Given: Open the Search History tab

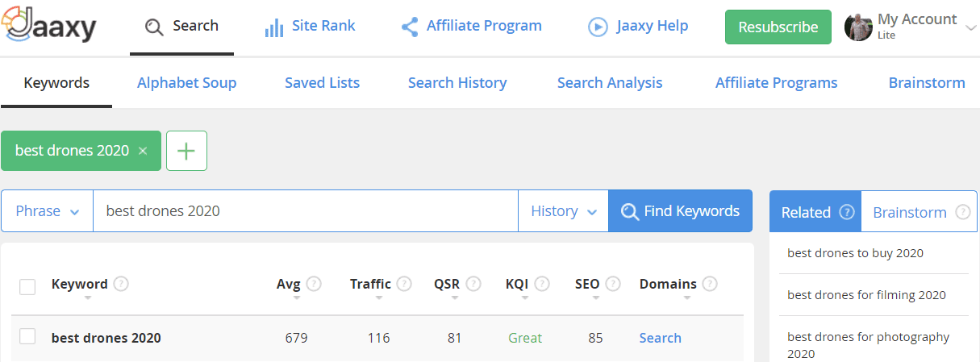Looking at the screenshot, I should click(457, 82).
